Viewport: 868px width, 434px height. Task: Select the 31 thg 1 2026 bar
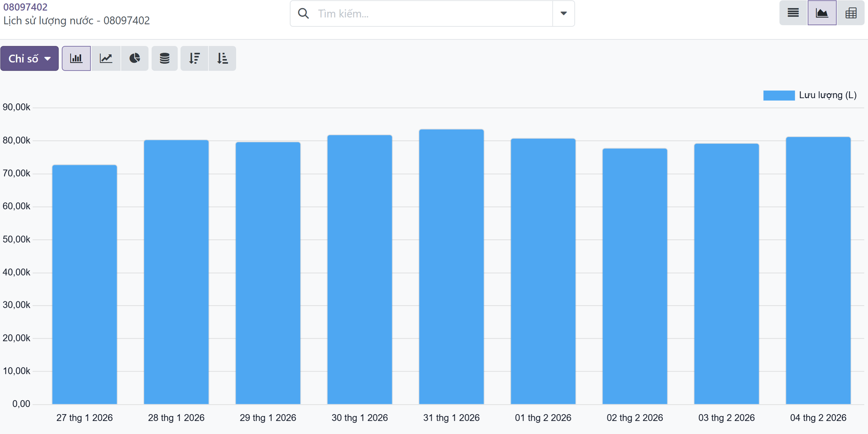pos(451,267)
